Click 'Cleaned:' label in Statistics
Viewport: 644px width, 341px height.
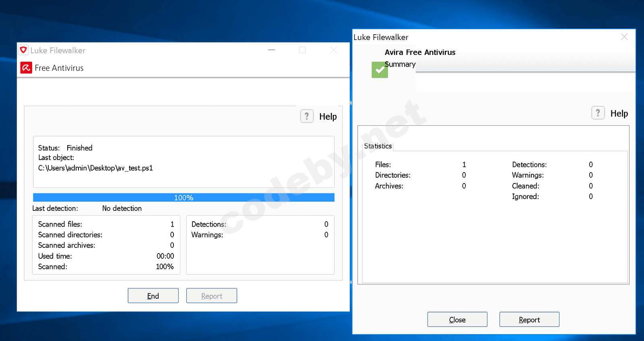pos(526,186)
